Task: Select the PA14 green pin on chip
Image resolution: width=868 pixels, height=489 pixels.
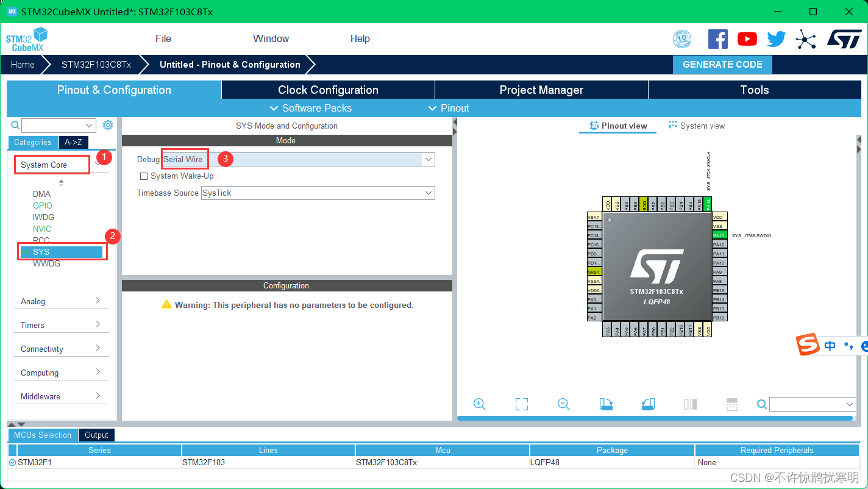Action: pyautogui.click(x=707, y=205)
